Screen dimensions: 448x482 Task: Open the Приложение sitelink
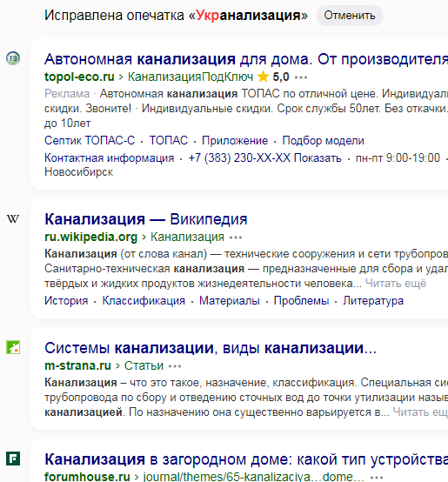[235, 140]
